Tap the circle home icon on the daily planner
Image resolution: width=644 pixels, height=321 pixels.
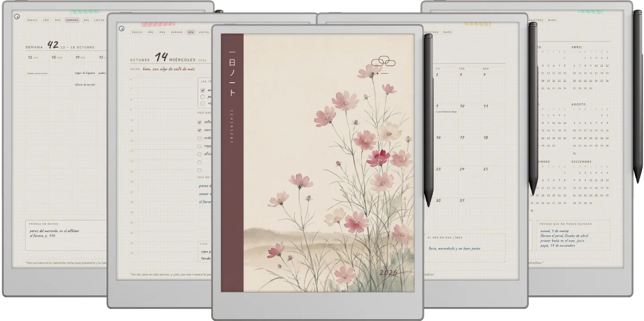[122, 29]
